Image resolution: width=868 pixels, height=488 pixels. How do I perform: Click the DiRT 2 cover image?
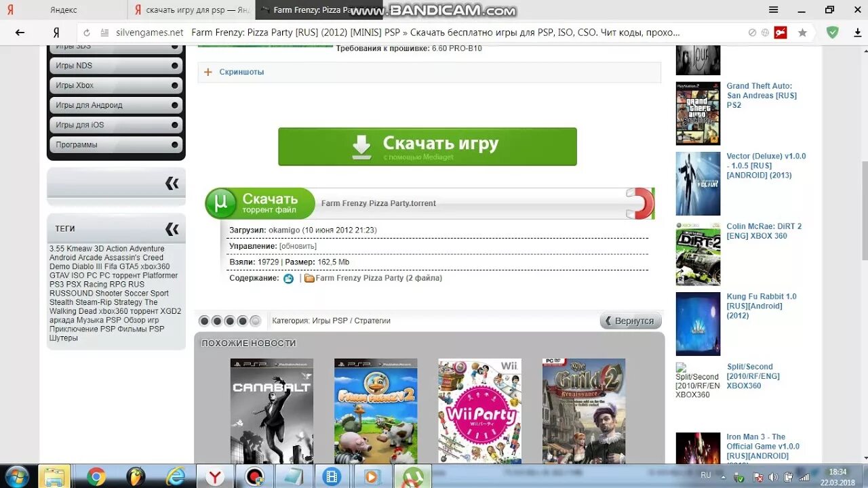(x=698, y=253)
